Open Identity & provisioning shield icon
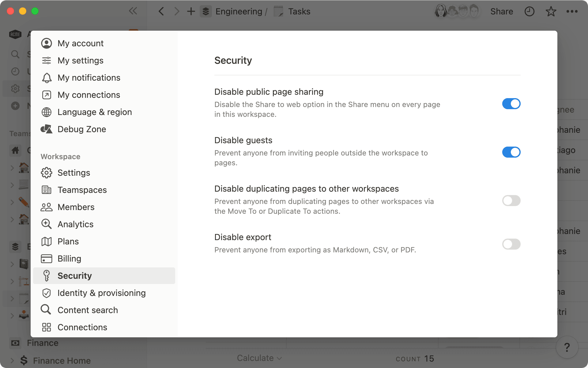Image resolution: width=588 pixels, height=368 pixels. click(x=46, y=293)
